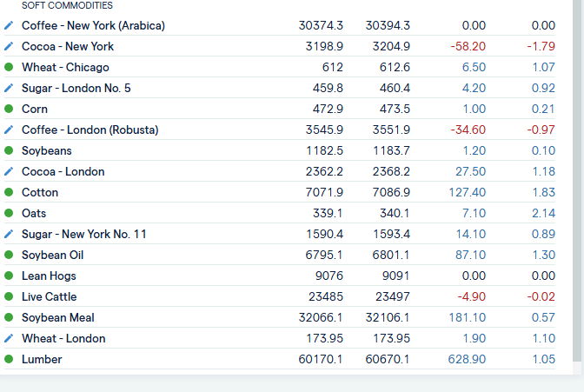The height and width of the screenshot is (392, 584).
Task: Click the SOFT COMMODITIES section heading
Action: (x=67, y=5)
